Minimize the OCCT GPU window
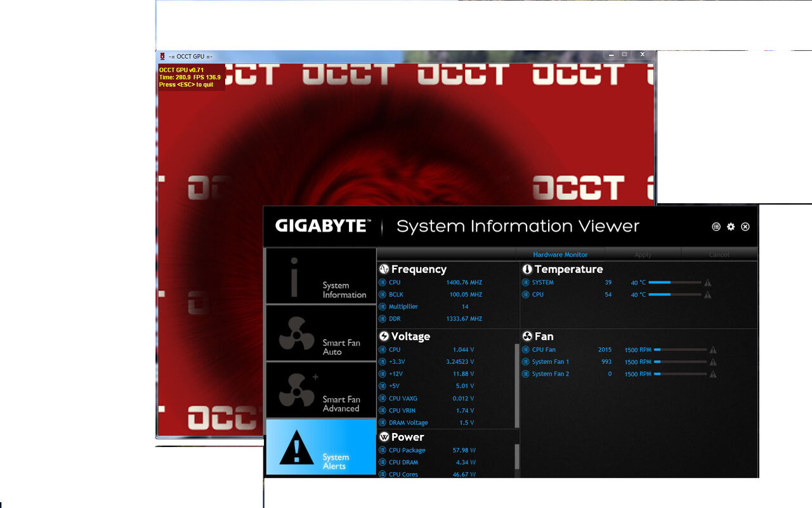 pos(611,55)
